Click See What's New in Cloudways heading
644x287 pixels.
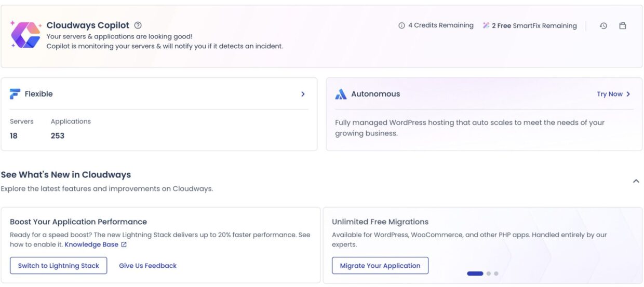tap(66, 174)
